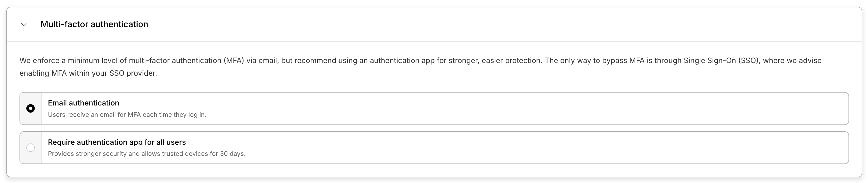This screenshot has width=868, height=183.
Task: Click the blank area of authentication app card
Action: point(505,148)
